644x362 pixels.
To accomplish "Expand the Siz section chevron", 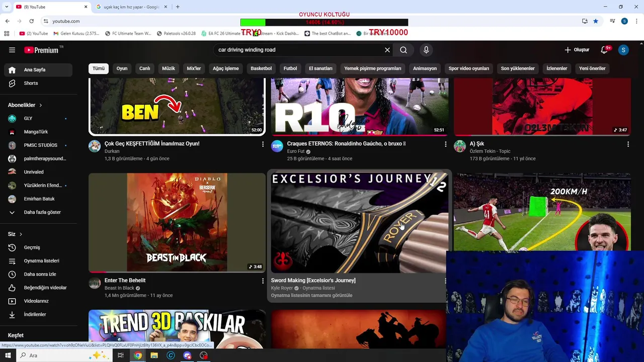I will tap(21, 234).
